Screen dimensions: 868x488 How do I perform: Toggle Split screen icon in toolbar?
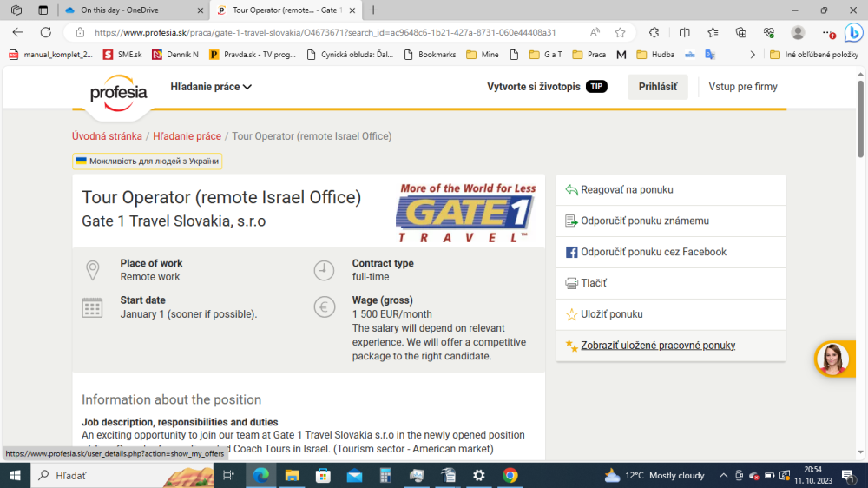point(684,33)
